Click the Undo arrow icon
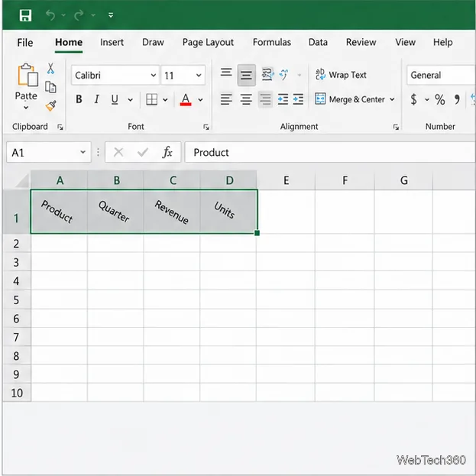The width and height of the screenshot is (476, 476). coord(50,15)
